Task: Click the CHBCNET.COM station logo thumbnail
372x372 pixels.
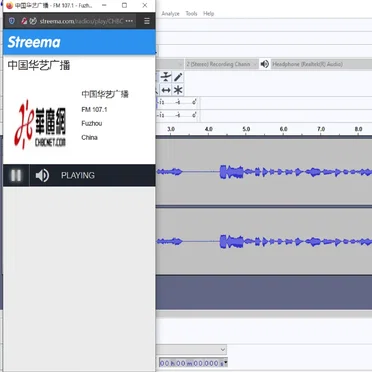Action: click(x=40, y=124)
